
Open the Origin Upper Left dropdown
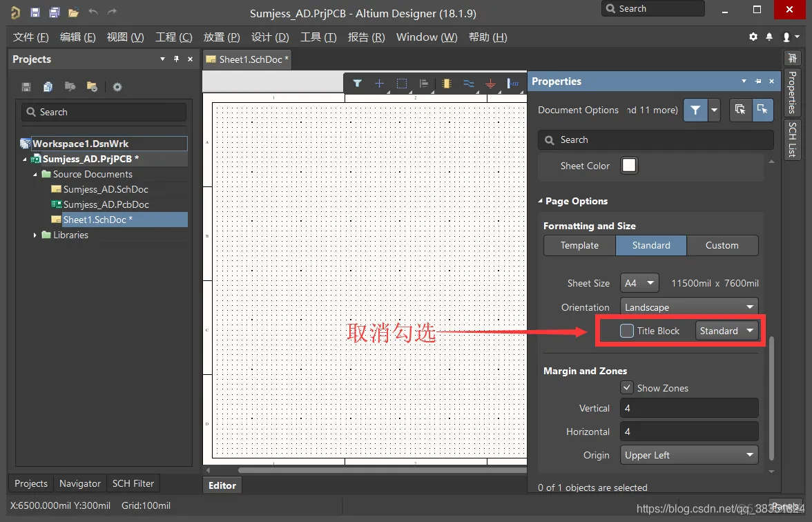689,454
